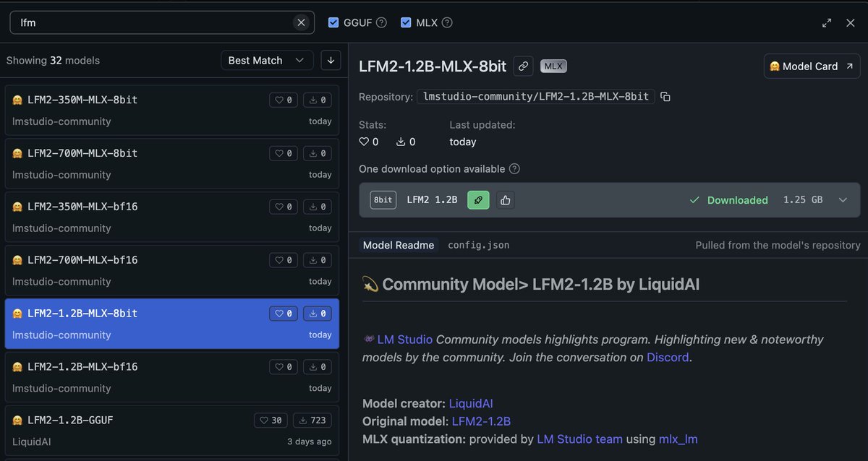Open the mlx_lm link
Image resolution: width=868 pixels, height=461 pixels.
tap(678, 439)
